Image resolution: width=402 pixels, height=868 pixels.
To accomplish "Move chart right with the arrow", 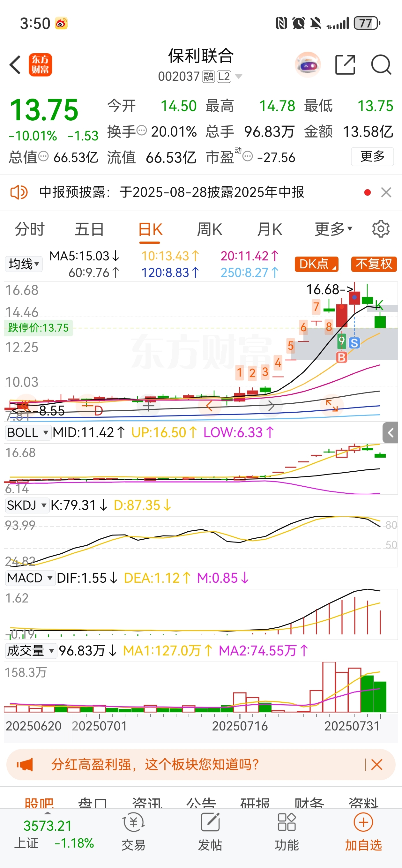I will 271,406.
